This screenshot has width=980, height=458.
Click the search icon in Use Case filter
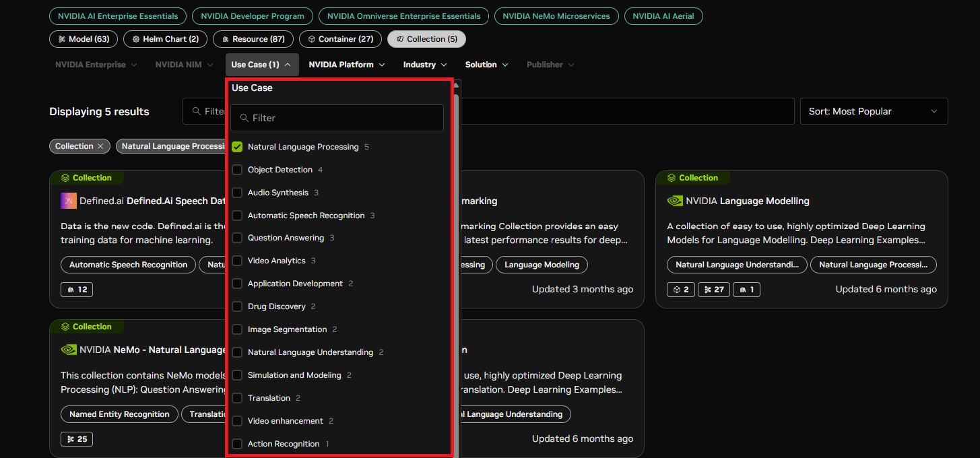pos(244,118)
